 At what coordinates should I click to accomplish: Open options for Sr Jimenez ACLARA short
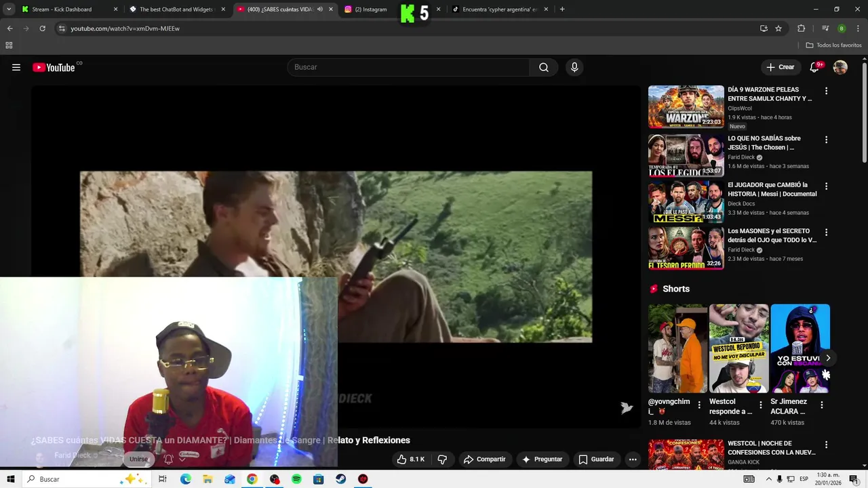point(821,405)
